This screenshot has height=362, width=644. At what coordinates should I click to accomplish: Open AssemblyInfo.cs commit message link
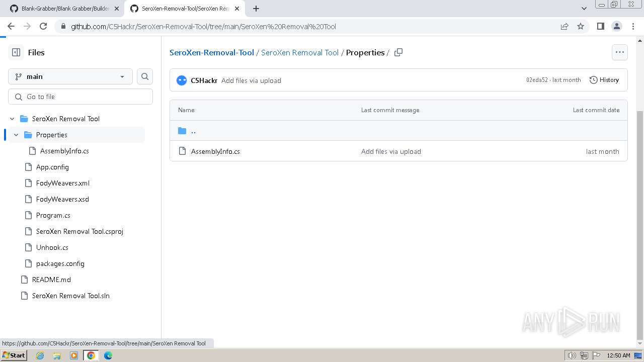(x=391, y=151)
